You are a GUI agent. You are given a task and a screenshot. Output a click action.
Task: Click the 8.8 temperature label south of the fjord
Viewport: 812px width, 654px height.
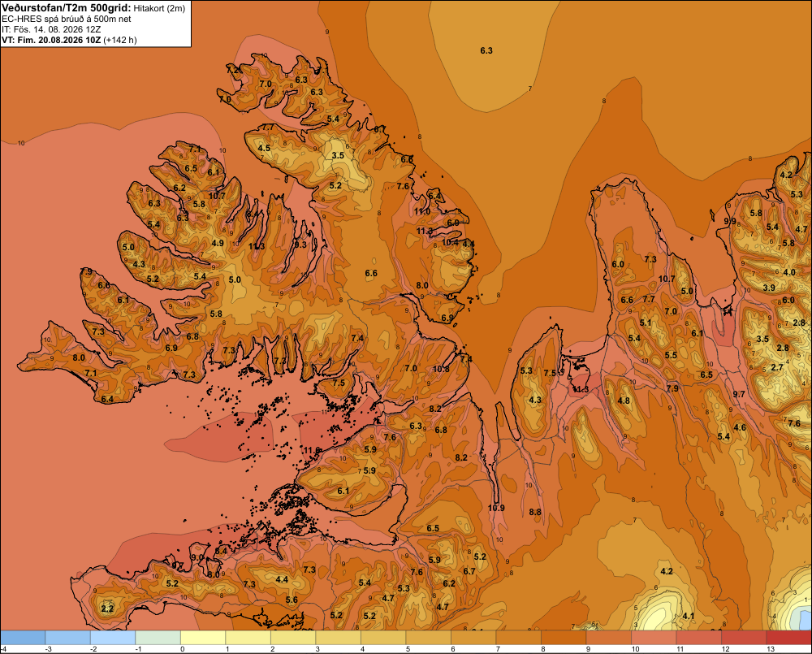click(535, 512)
